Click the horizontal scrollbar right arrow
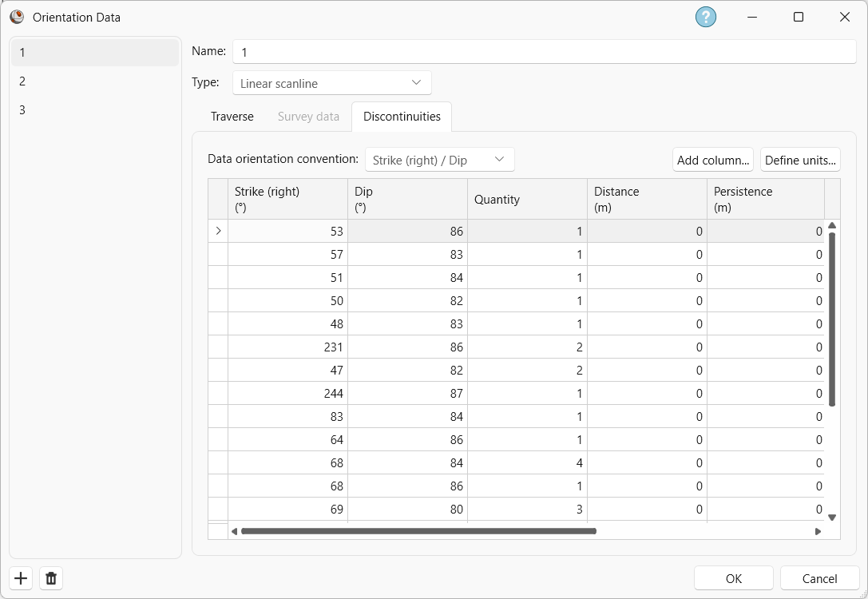The image size is (868, 599). pos(817,530)
